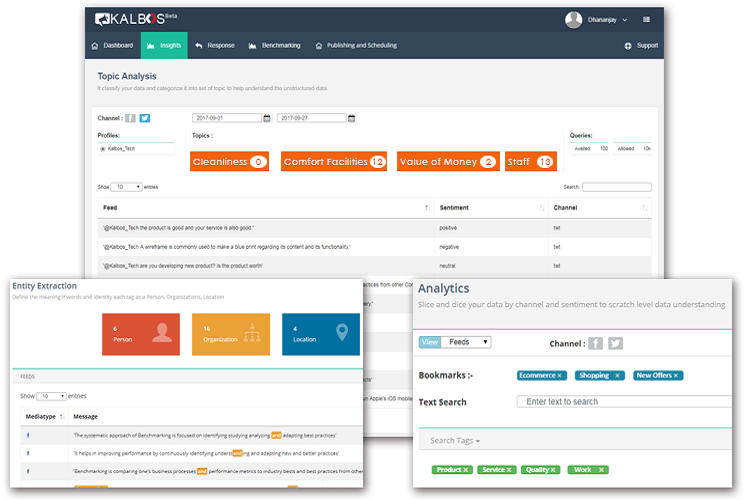Click the Cleanliness topic button
Screen dimensions: 745x500
click(x=229, y=162)
